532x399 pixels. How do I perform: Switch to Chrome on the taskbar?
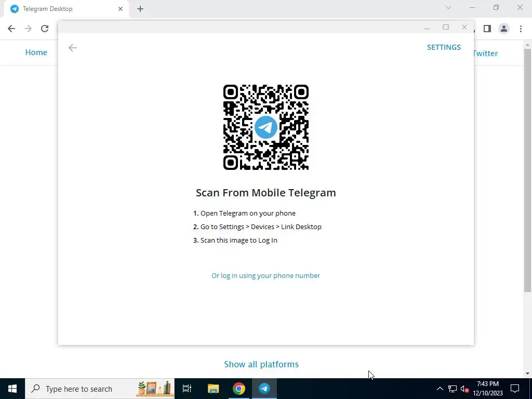click(x=239, y=389)
